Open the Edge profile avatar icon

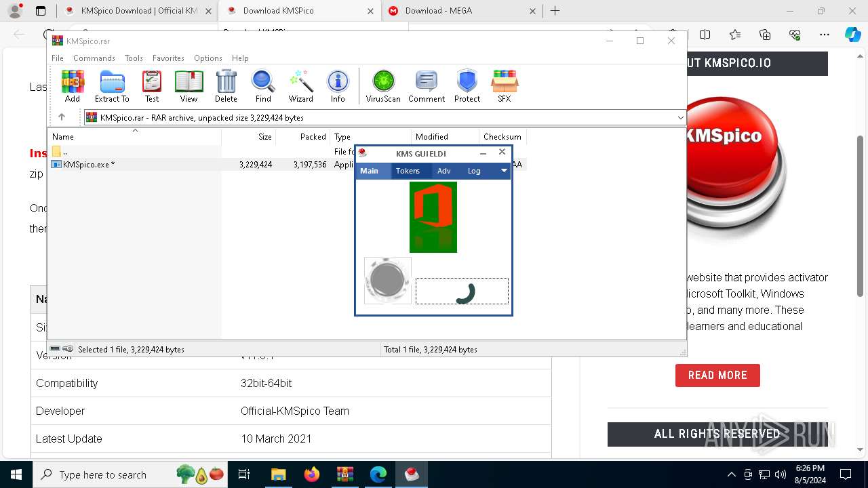(x=15, y=11)
